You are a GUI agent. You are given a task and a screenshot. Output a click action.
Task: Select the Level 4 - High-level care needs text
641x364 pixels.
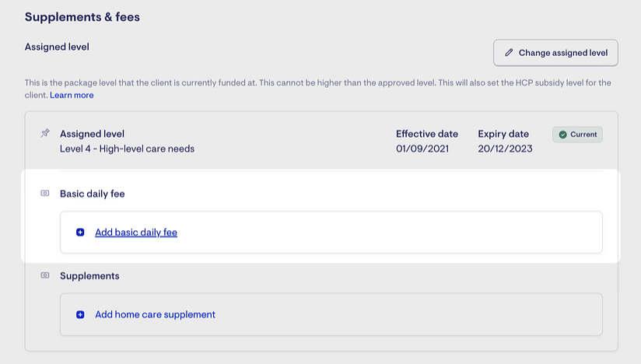[127, 149]
